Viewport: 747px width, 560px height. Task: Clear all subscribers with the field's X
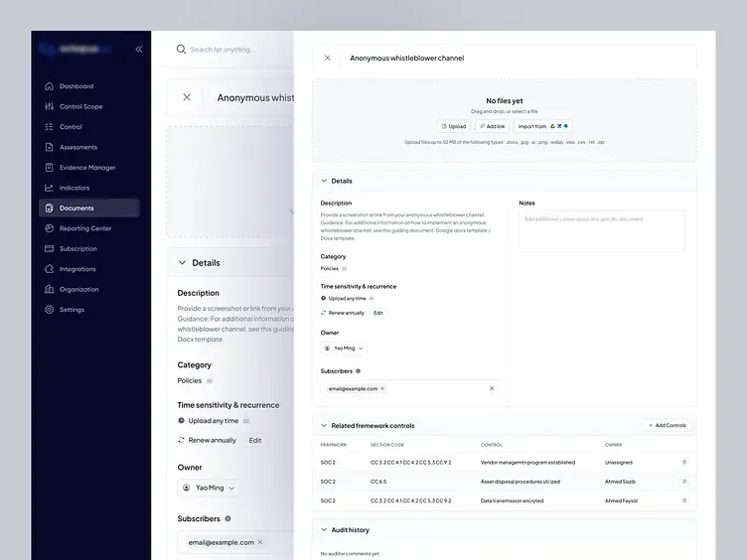tap(492, 388)
